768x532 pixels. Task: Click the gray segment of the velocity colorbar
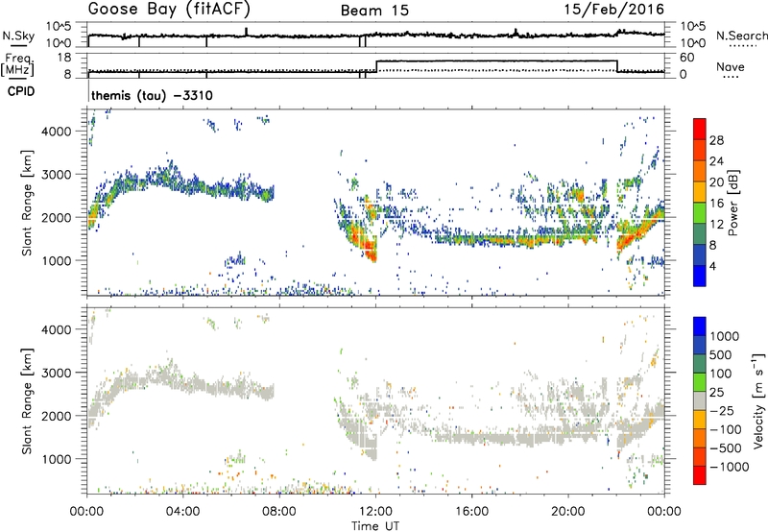tap(700, 401)
